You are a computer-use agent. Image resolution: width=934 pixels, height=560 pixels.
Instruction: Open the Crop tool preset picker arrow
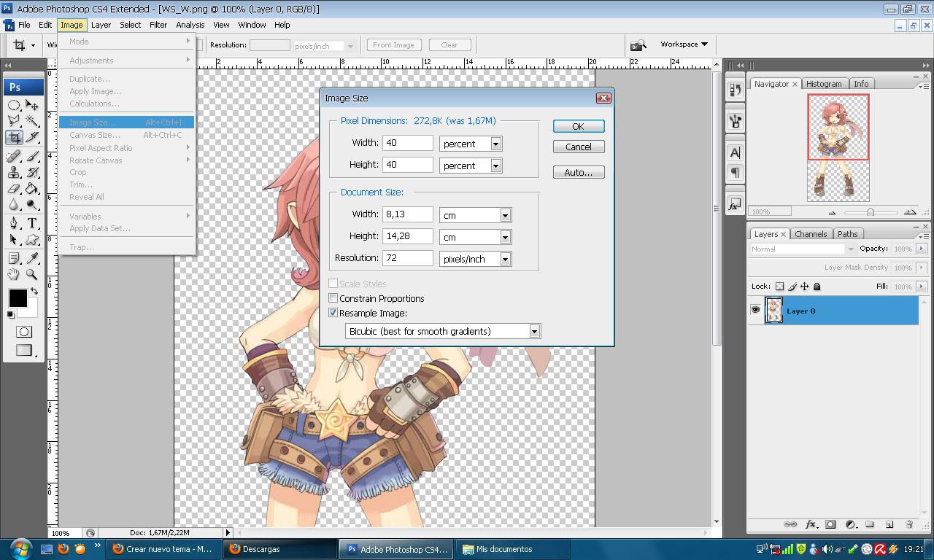click(x=33, y=45)
